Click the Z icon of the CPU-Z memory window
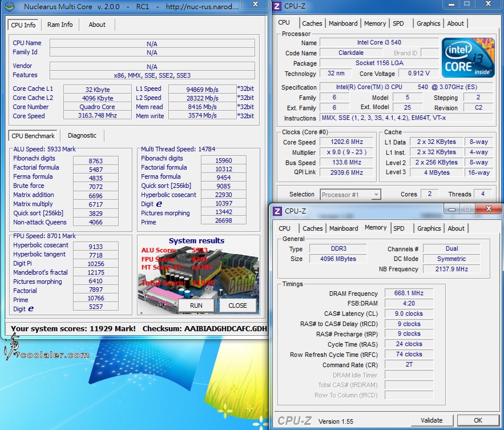This screenshot has width=504, height=430. click(277, 211)
